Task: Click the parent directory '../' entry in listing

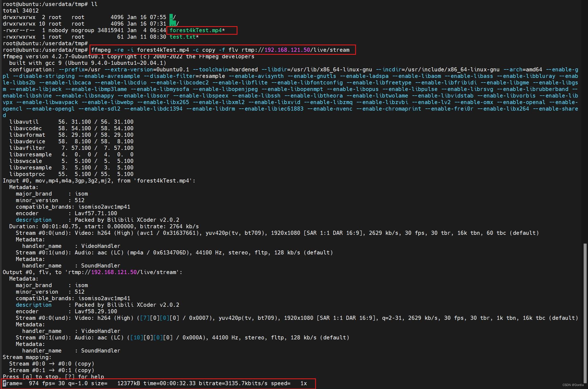Action: (174, 24)
